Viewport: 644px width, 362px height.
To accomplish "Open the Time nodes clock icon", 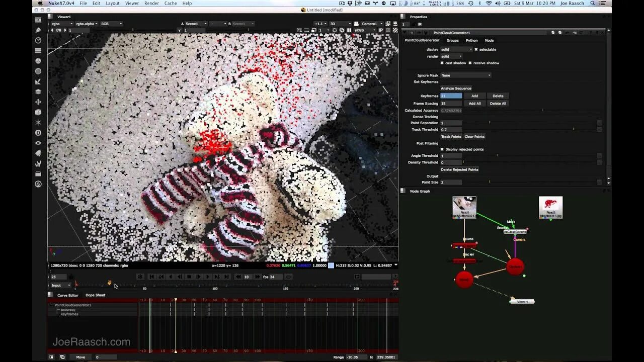I will [38, 40].
